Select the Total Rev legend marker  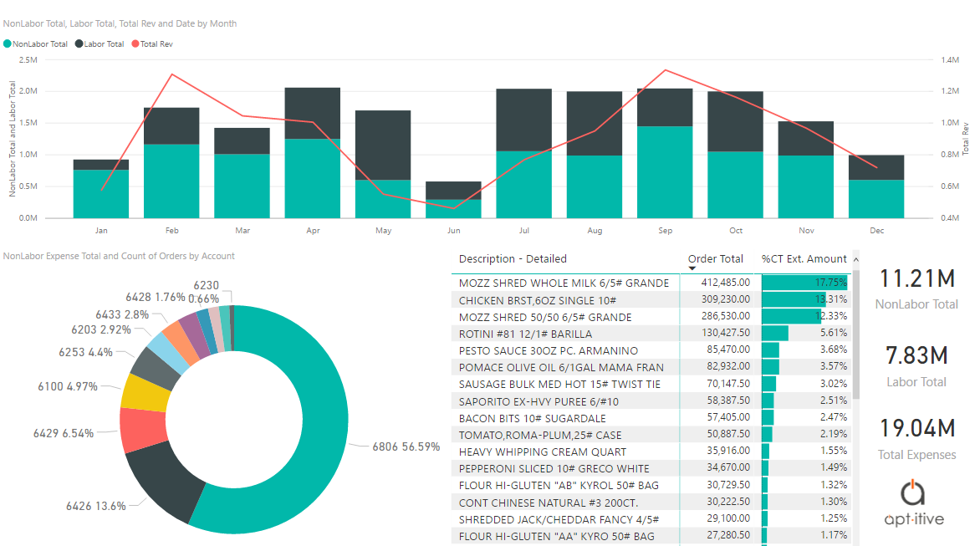click(135, 43)
